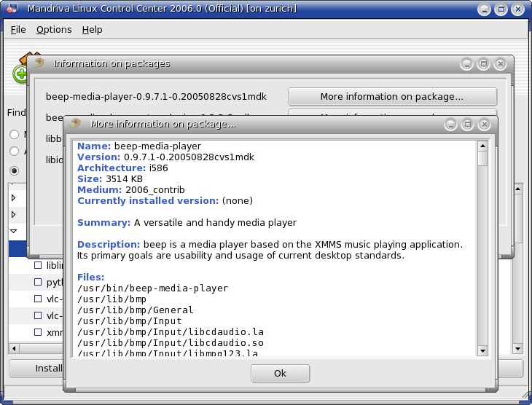
Task: Click the selected third radio button under Find
Action: click(15, 170)
